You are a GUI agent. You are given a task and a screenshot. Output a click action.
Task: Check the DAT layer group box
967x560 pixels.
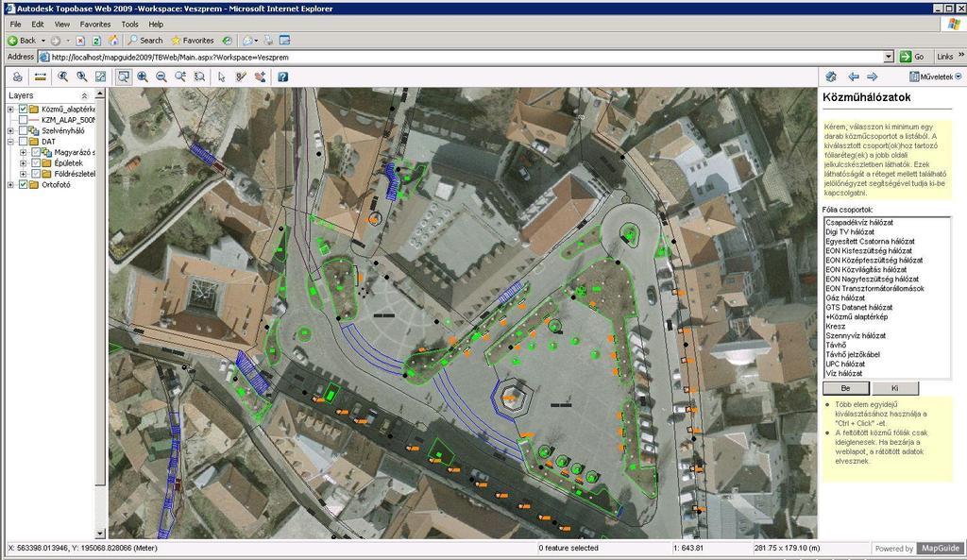24,142
